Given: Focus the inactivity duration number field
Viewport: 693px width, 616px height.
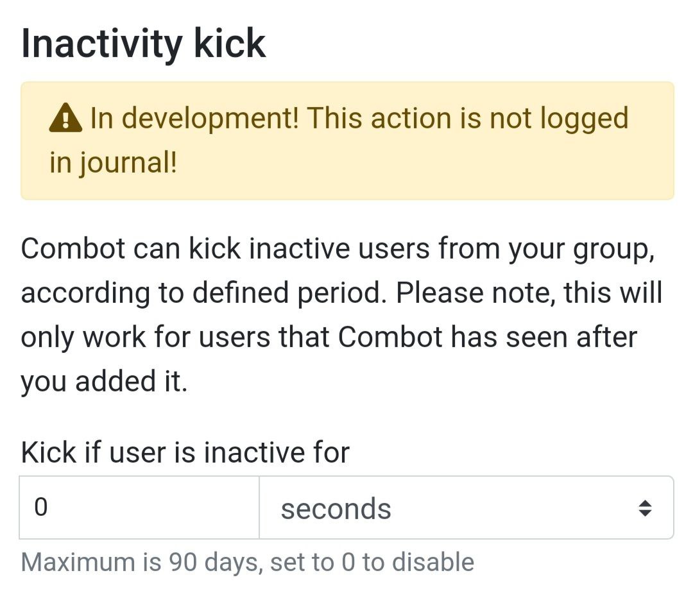Looking at the screenshot, I should 139,508.
